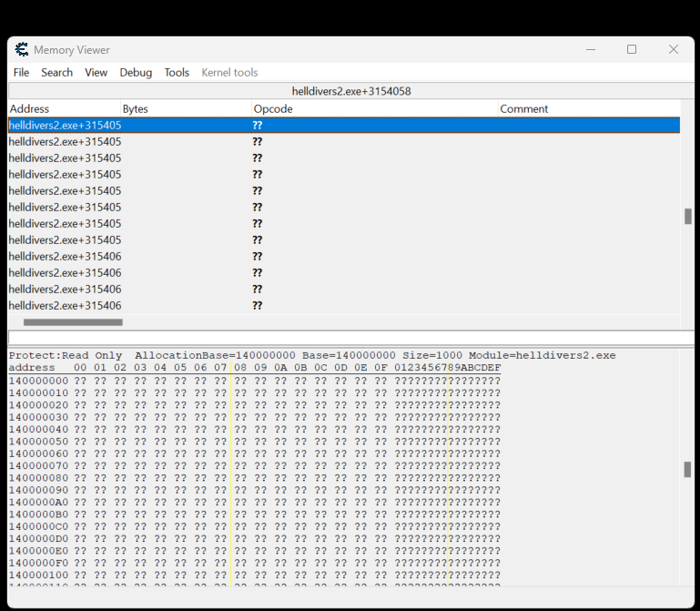Select hex row address 1400000E0
Viewport: 700px width, 611px height.
(x=38, y=551)
